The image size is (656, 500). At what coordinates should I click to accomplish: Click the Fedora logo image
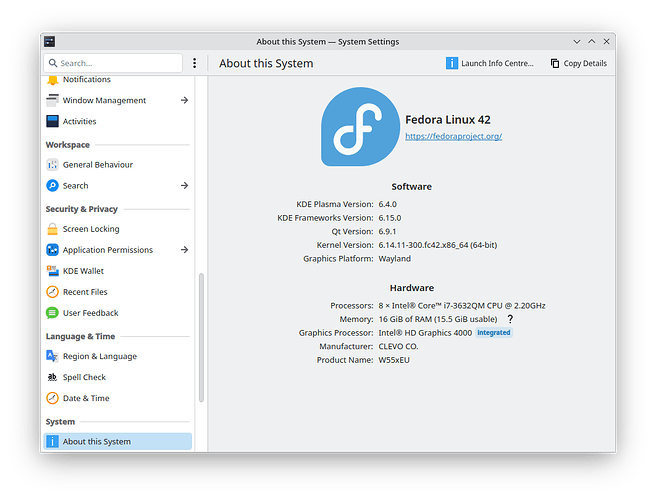pos(361,127)
